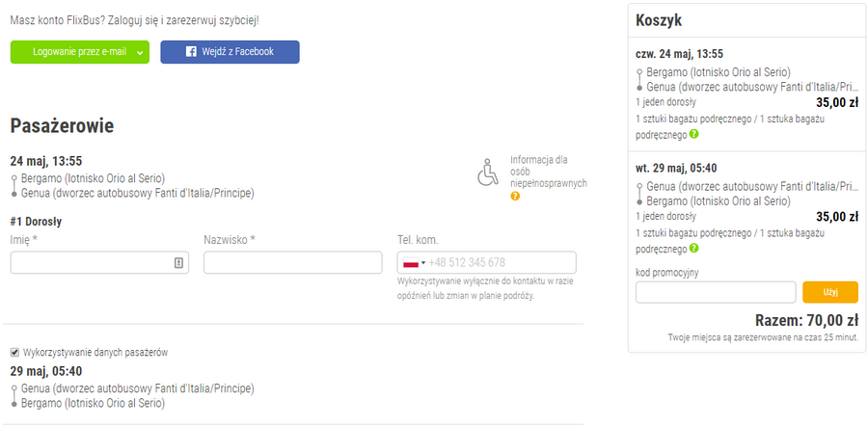The image size is (868, 427).
Task: Click 'Logowanie przez e-mail' button
Action: point(72,52)
